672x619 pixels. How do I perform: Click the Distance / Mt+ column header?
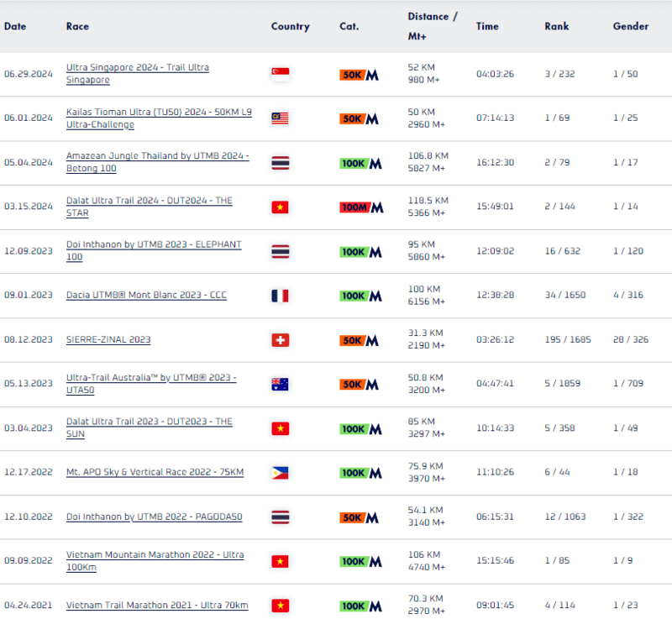tap(433, 26)
